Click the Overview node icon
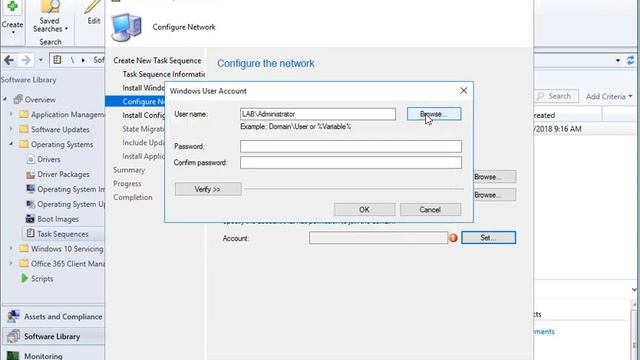 [x=18, y=100]
